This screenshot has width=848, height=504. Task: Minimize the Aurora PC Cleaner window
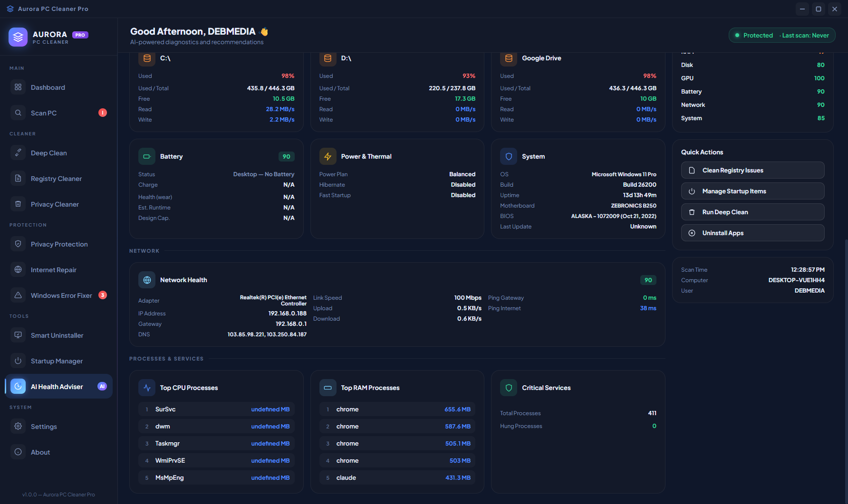802,9
